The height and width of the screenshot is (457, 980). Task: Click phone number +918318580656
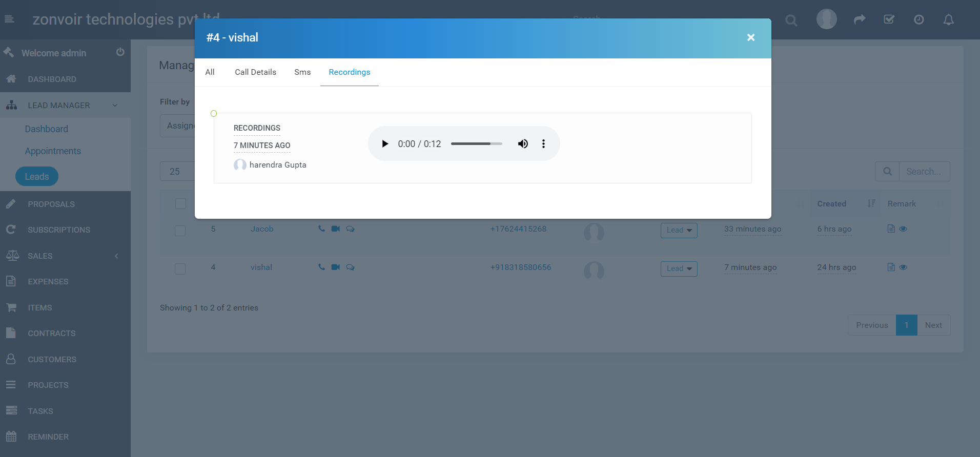pos(521,267)
